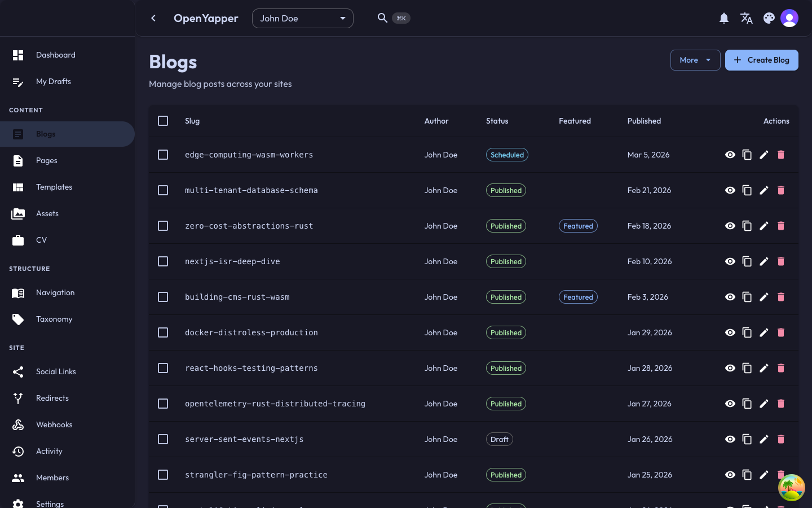Edit the nextjs-isr-deep-dive blog post

764,261
